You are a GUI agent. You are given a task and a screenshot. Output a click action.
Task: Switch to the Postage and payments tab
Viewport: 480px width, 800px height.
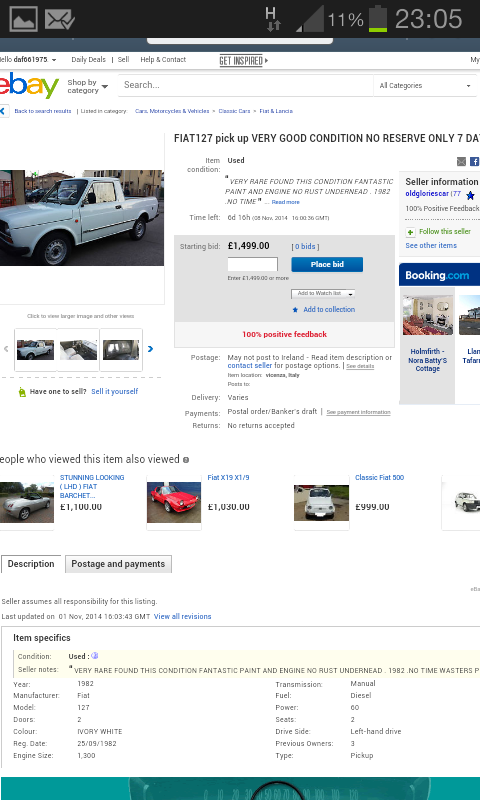[x=118, y=564]
